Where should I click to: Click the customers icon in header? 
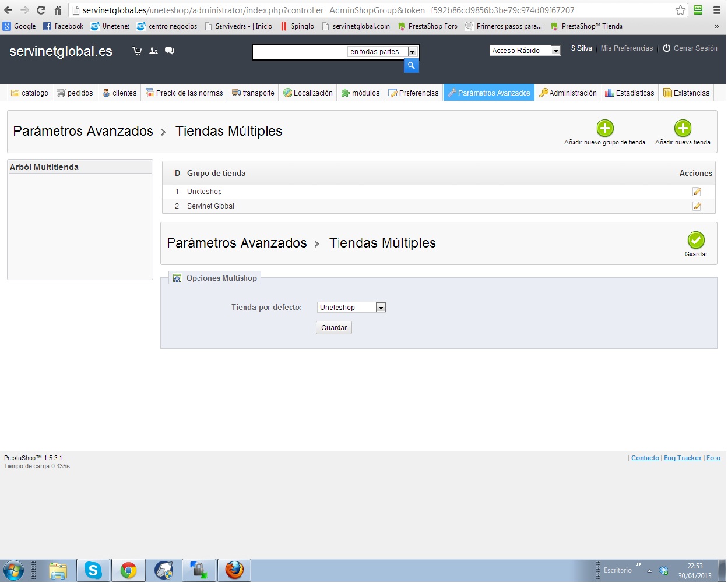tap(153, 51)
